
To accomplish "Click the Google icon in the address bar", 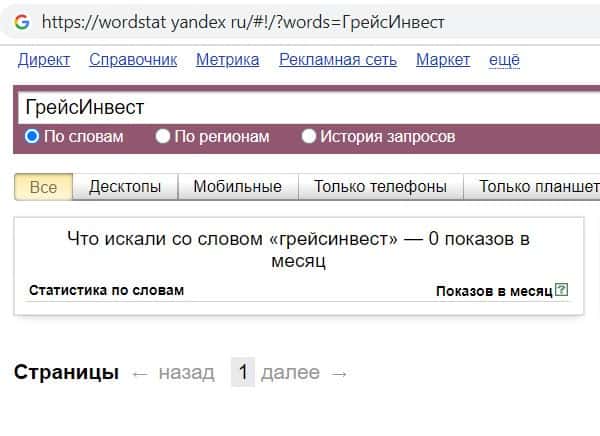I will (x=22, y=22).
